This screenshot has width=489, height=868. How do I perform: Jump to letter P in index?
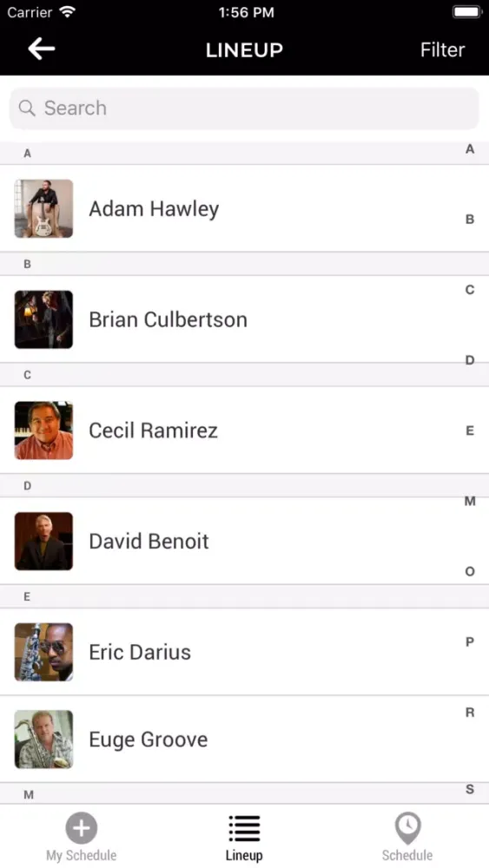point(470,642)
